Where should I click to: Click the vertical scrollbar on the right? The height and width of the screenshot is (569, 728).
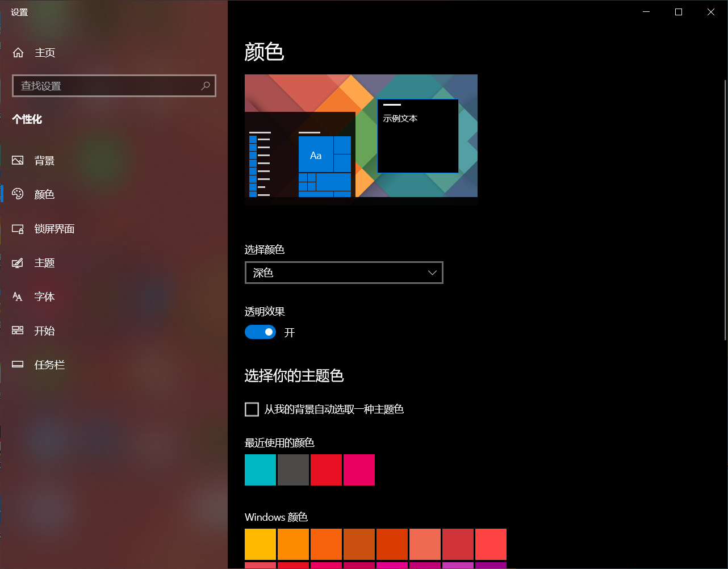[x=725, y=210]
